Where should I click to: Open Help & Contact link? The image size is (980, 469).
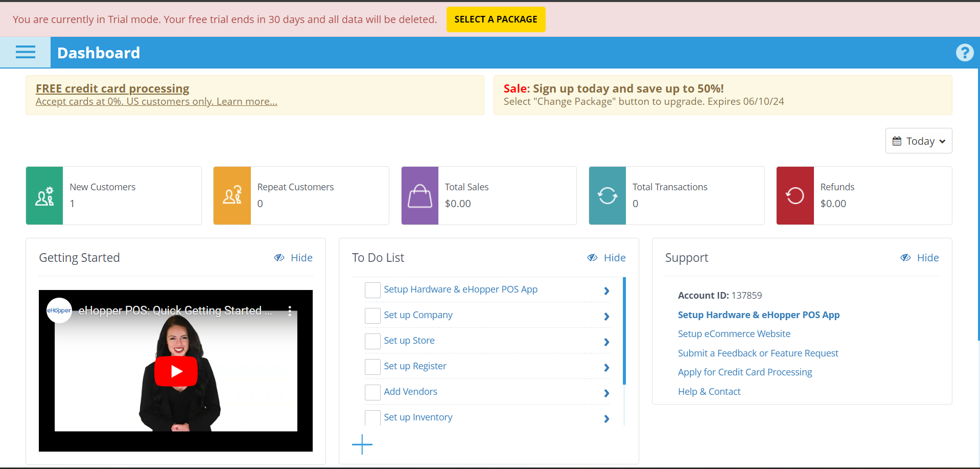[709, 392]
